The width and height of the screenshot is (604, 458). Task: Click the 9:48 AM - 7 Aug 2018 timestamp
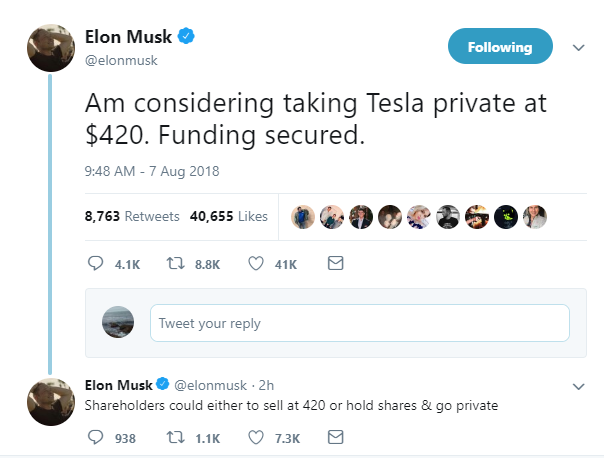(x=151, y=171)
